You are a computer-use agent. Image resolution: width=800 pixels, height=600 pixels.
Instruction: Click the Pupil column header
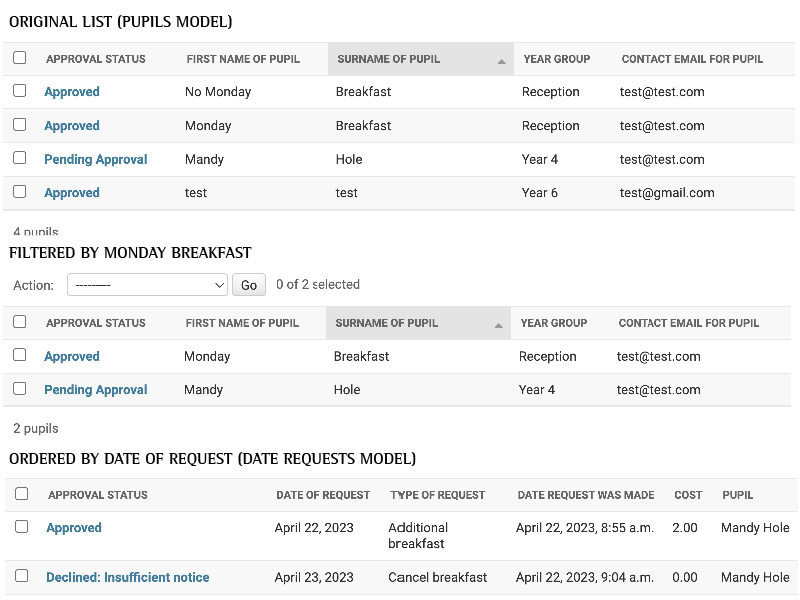coord(737,495)
